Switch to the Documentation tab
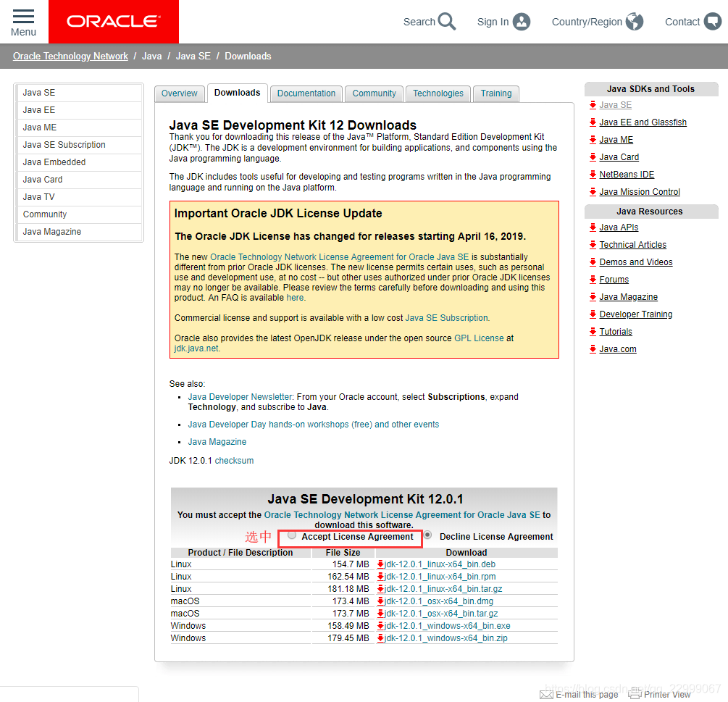This screenshot has width=728, height=702. (x=306, y=93)
